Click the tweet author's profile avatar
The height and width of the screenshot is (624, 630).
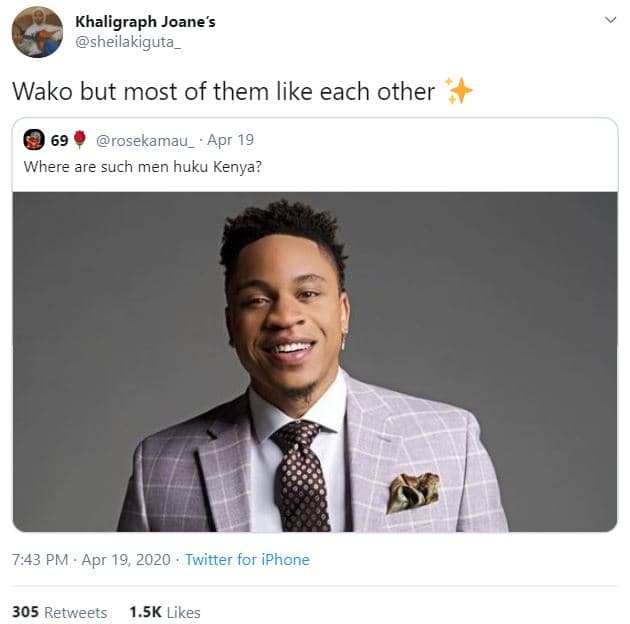(x=37, y=32)
